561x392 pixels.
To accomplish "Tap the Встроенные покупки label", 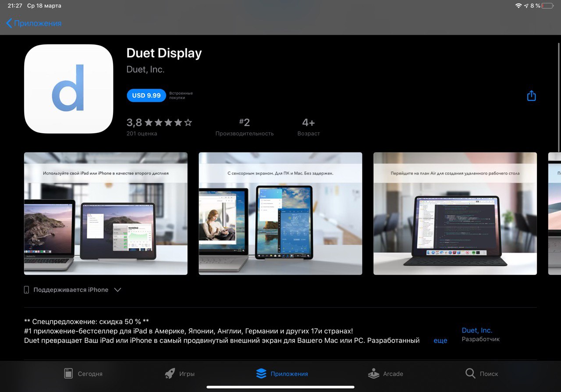I will click(x=181, y=95).
